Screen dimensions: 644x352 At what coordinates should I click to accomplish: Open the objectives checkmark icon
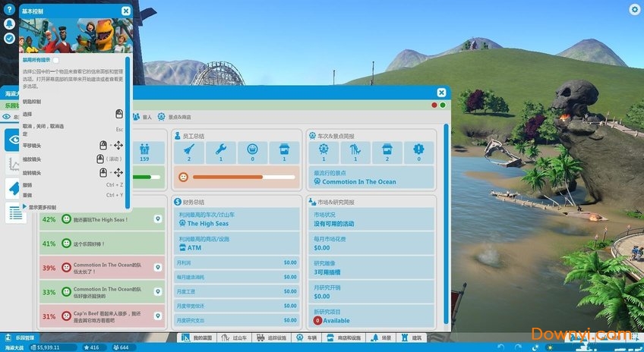pyautogui.click(x=9, y=38)
